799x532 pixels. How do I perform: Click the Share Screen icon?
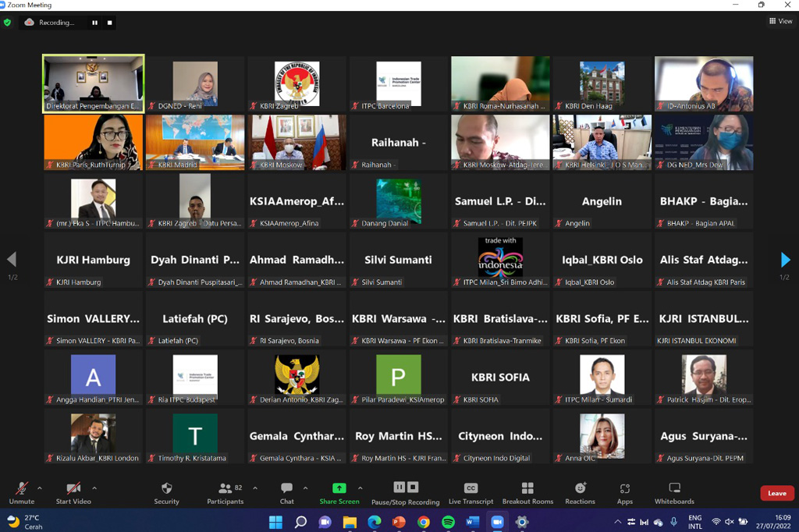coord(339,488)
